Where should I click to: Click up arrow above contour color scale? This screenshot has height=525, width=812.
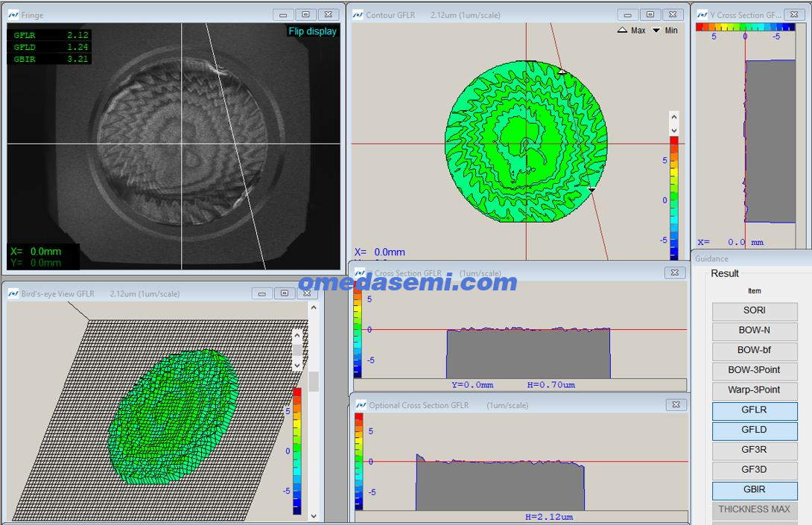click(673, 118)
